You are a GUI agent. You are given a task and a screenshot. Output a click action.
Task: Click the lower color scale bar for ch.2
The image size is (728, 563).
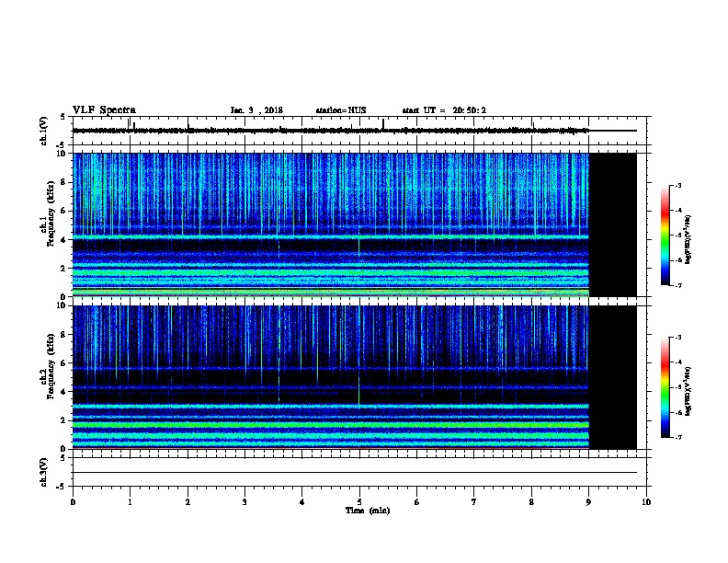(x=665, y=387)
